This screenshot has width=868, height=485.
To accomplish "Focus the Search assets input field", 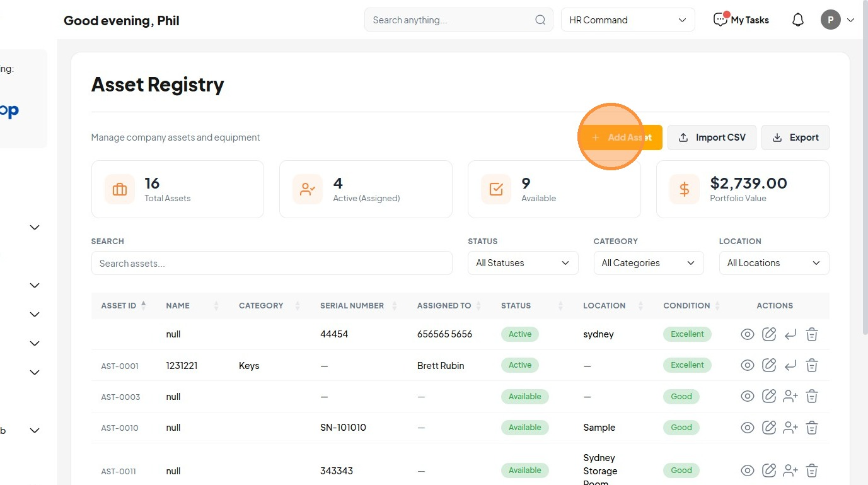I will [x=272, y=263].
